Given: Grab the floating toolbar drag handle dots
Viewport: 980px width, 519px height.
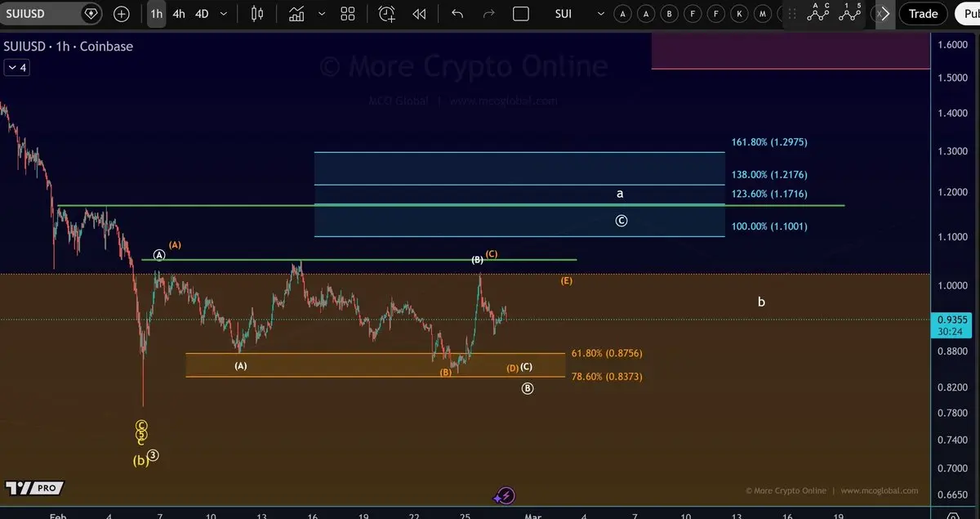Looking at the screenshot, I should point(791,14).
